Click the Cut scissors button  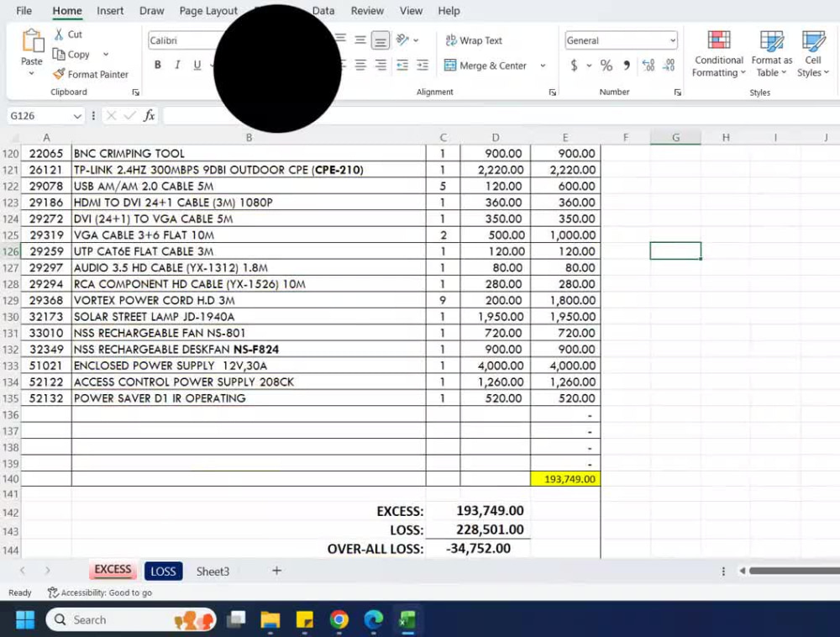(x=67, y=34)
